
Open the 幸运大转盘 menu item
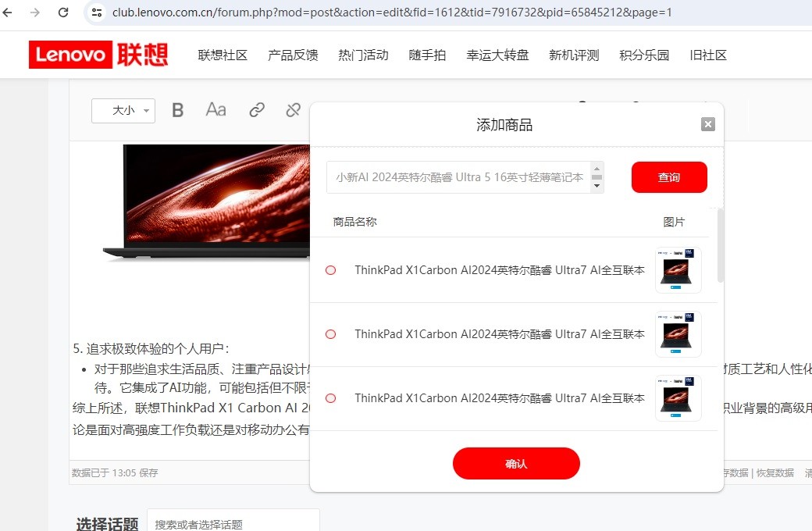497,55
